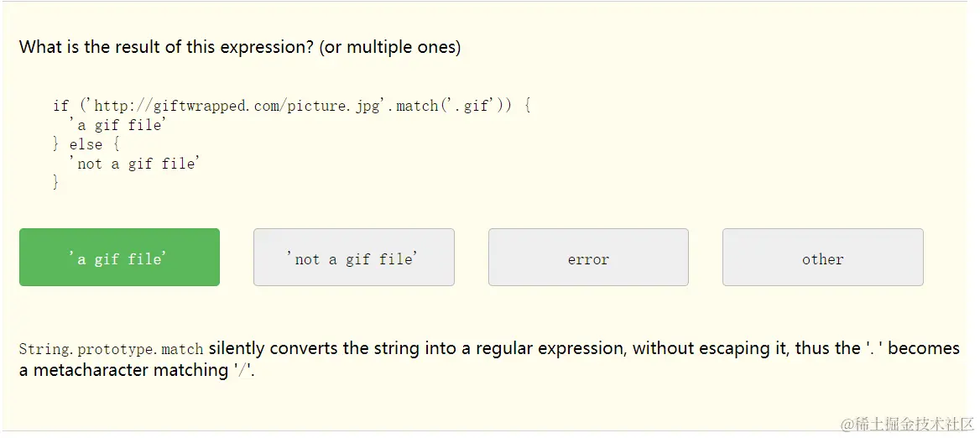Click the 'a gif file' line inside code block
980x438 pixels.
point(117,125)
